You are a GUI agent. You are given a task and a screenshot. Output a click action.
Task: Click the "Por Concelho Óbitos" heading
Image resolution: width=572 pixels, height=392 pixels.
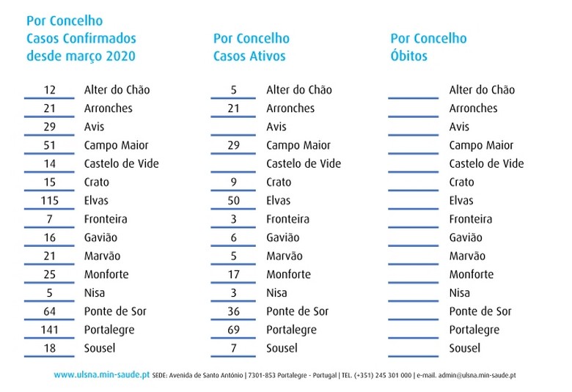tap(428, 47)
